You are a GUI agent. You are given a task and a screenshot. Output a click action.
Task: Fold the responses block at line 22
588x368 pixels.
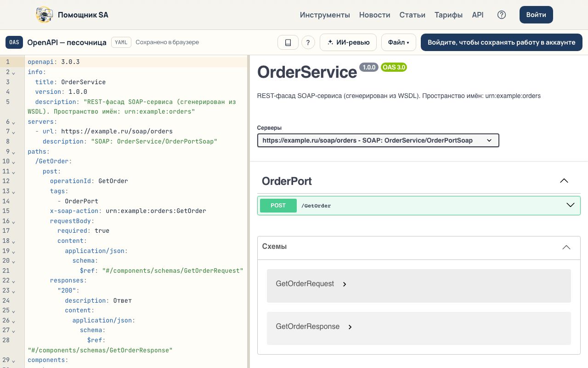click(x=14, y=281)
